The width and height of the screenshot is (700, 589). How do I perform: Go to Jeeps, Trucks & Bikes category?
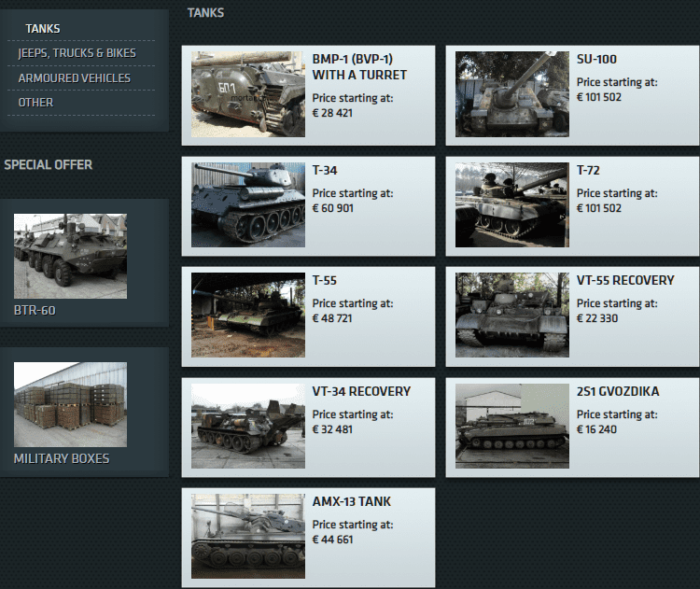pos(77,53)
